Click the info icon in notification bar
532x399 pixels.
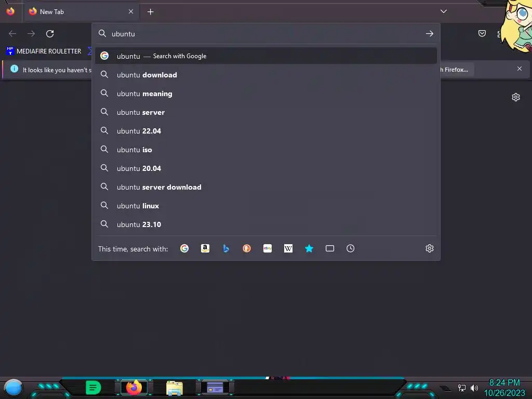[x=14, y=69]
